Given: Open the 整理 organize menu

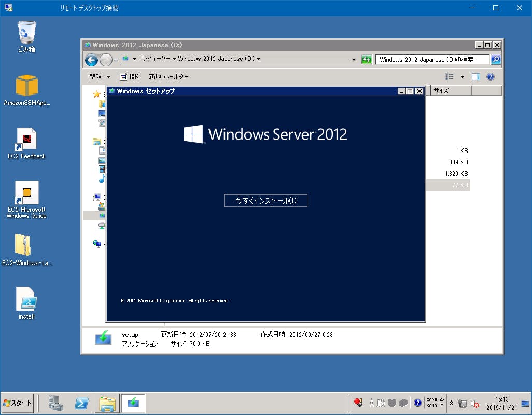Looking at the screenshot, I should point(100,77).
